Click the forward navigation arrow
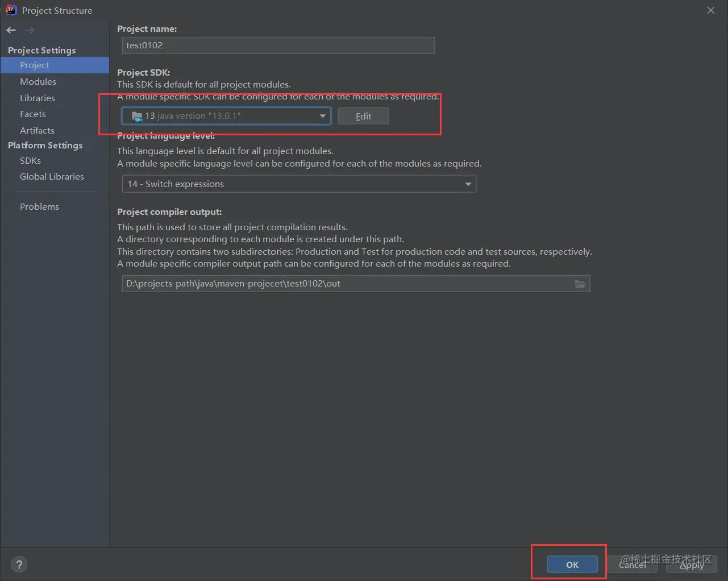Screen dimensions: 728x581 pyautogui.click(x=30, y=30)
